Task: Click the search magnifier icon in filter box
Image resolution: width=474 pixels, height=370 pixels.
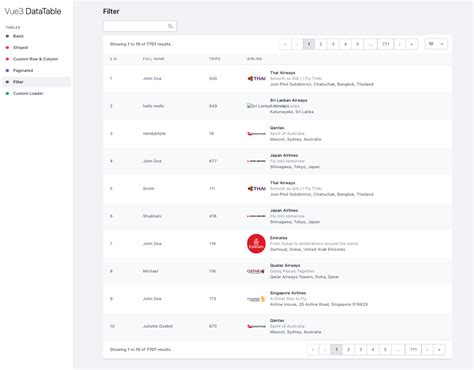Action: [170, 26]
